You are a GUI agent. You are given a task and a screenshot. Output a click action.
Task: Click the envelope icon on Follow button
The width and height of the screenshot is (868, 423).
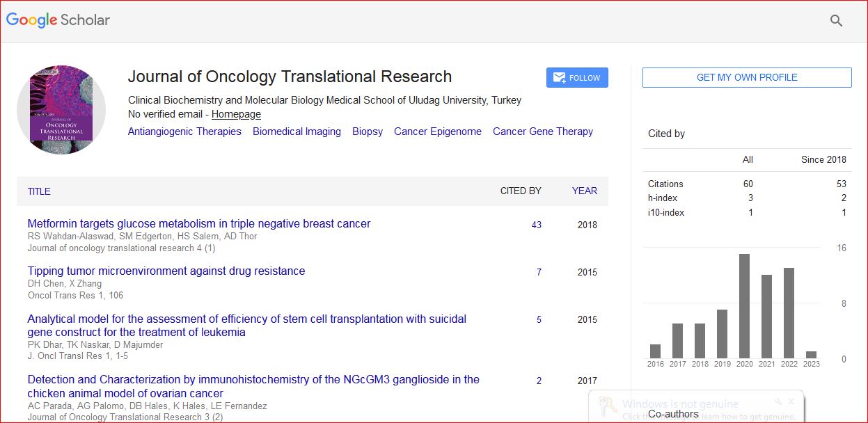pos(559,78)
